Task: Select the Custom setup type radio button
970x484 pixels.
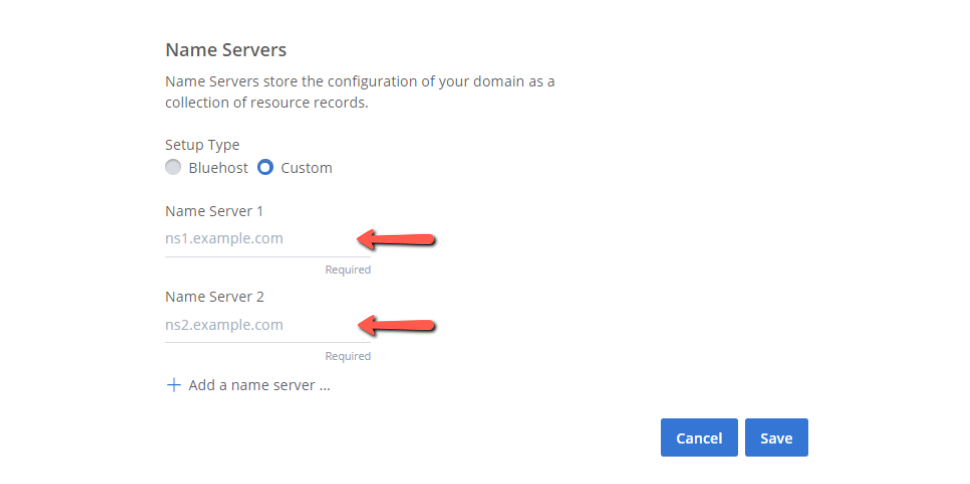Action: (x=265, y=168)
